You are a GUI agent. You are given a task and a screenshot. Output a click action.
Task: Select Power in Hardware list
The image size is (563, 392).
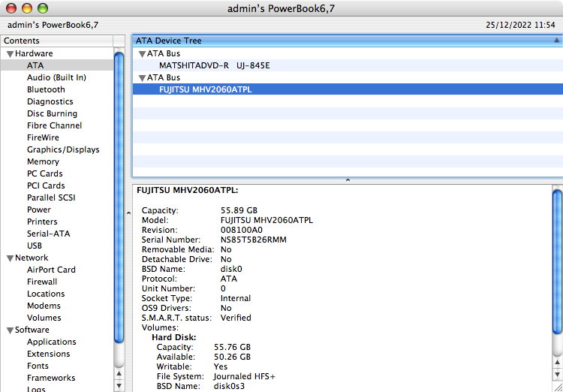[x=39, y=210]
